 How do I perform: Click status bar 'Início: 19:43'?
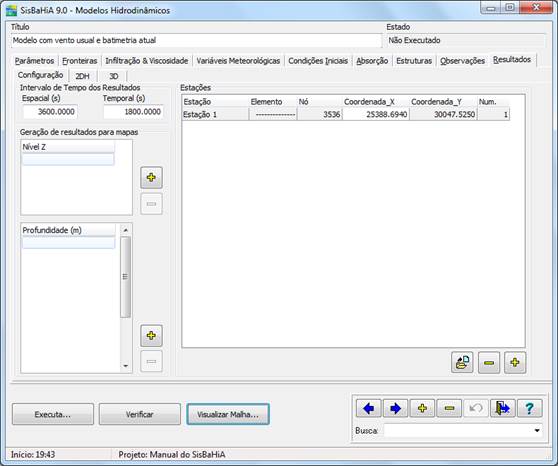tap(33, 455)
